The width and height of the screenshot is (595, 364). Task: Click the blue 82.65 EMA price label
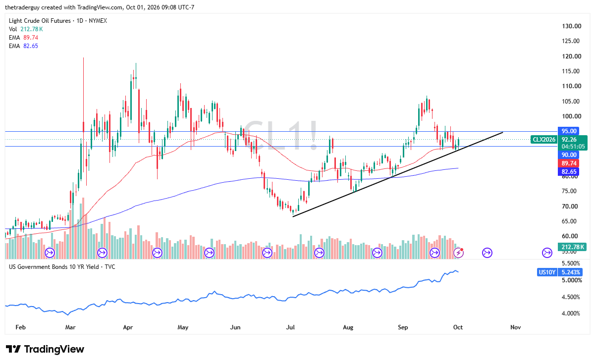[x=568, y=171]
